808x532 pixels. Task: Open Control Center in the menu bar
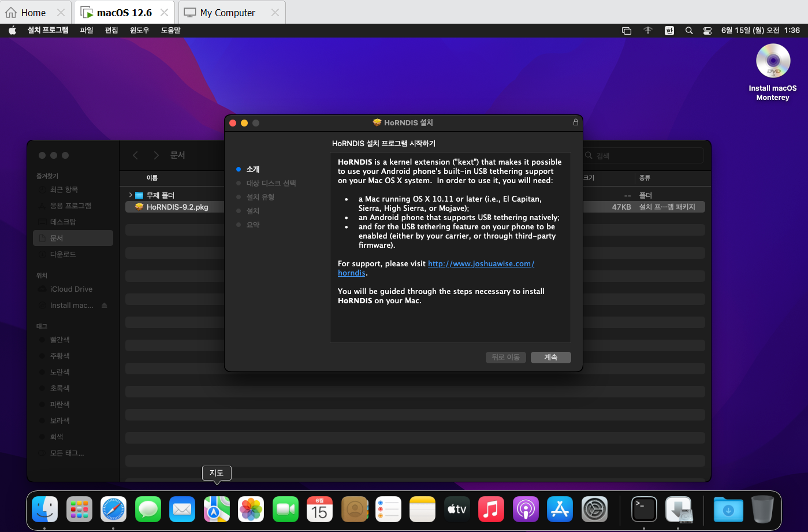pyautogui.click(x=708, y=31)
